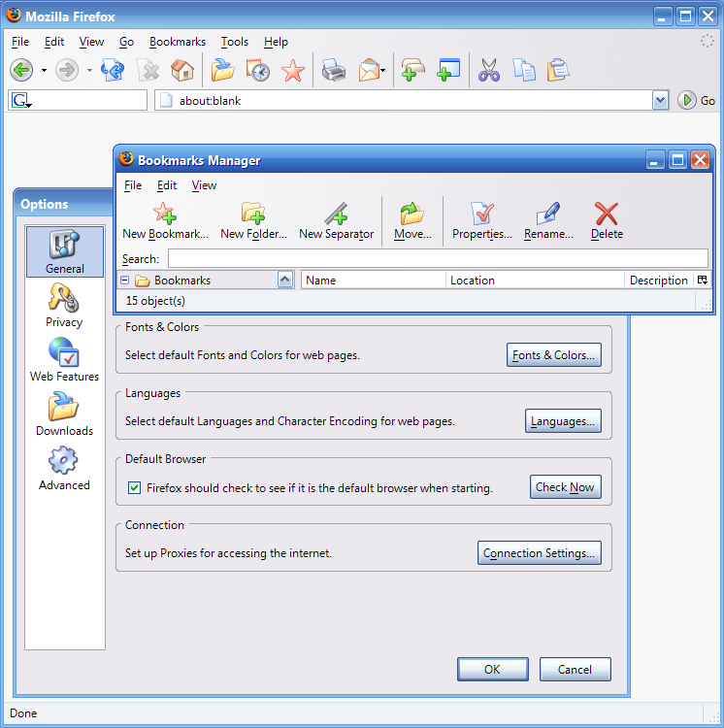This screenshot has height=728, width=724.
Task: Sort by the Location column header
Action: coord(535,280)
